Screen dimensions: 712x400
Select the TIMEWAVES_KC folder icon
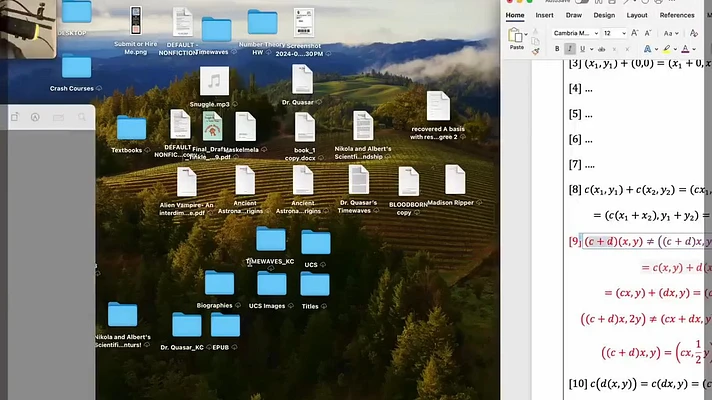click(271, 239)
